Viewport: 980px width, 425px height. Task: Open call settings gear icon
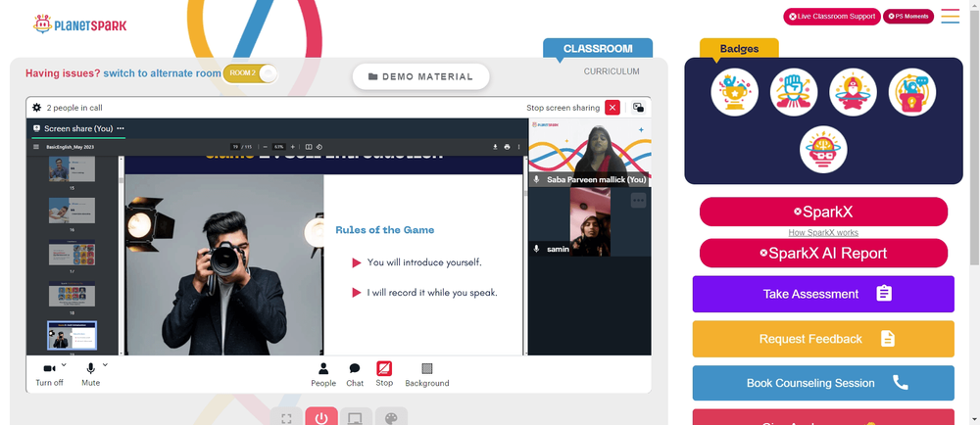click(x=37, y=108)
